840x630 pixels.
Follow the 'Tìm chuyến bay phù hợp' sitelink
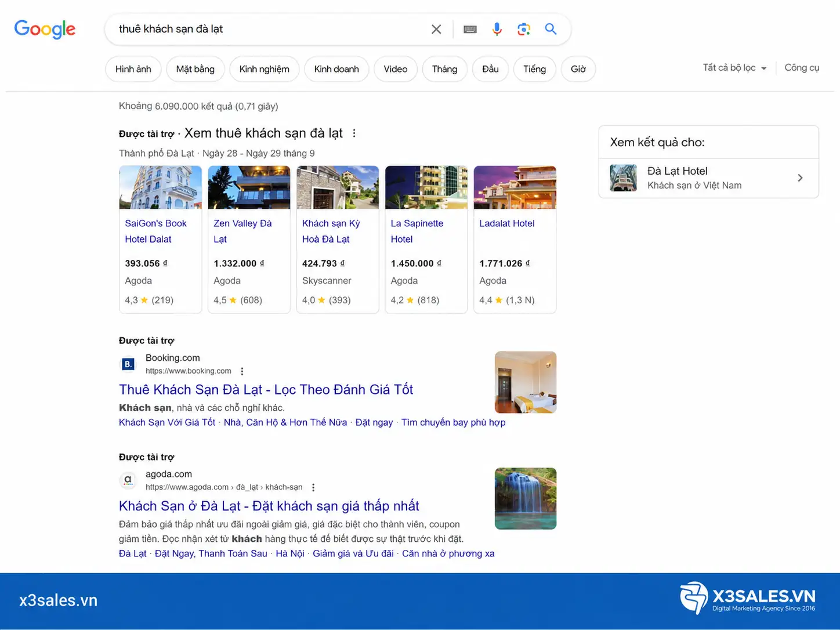click(454, 422)
